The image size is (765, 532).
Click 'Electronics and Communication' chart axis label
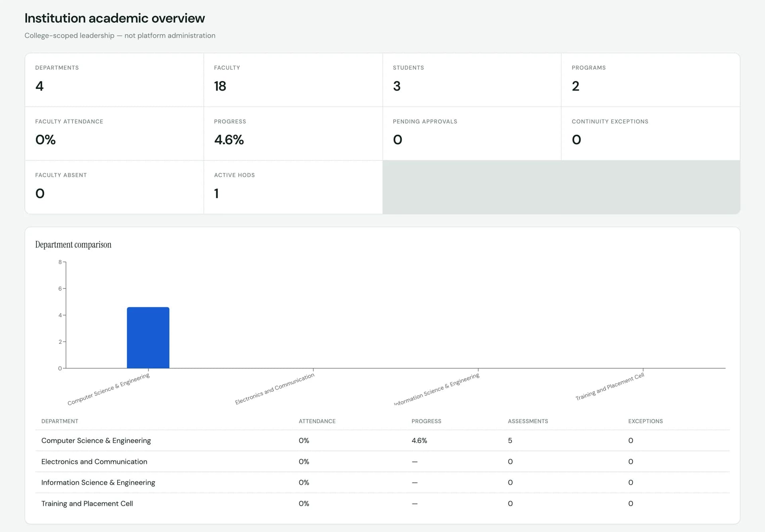pos(275,389)
